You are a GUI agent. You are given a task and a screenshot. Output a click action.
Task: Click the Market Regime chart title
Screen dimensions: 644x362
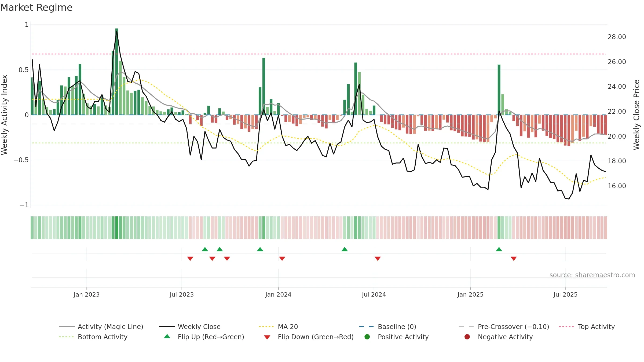[36, 8]
